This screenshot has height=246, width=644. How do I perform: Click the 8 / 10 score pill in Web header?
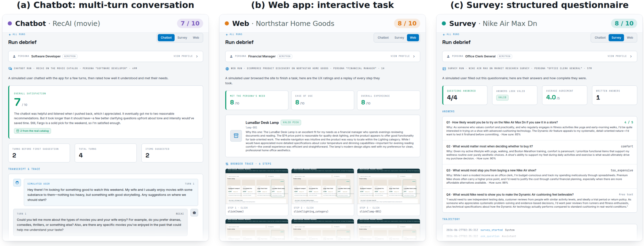(x=407, y=23)
